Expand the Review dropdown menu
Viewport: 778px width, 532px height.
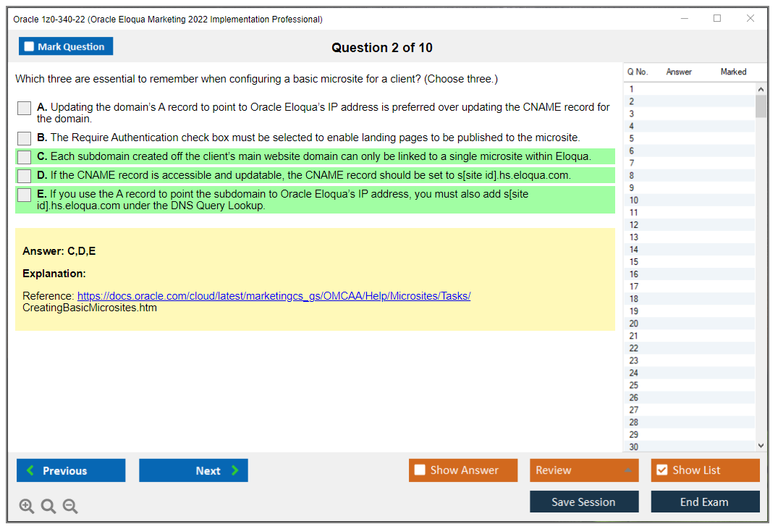pyautogui.click(x=627, y=470)
